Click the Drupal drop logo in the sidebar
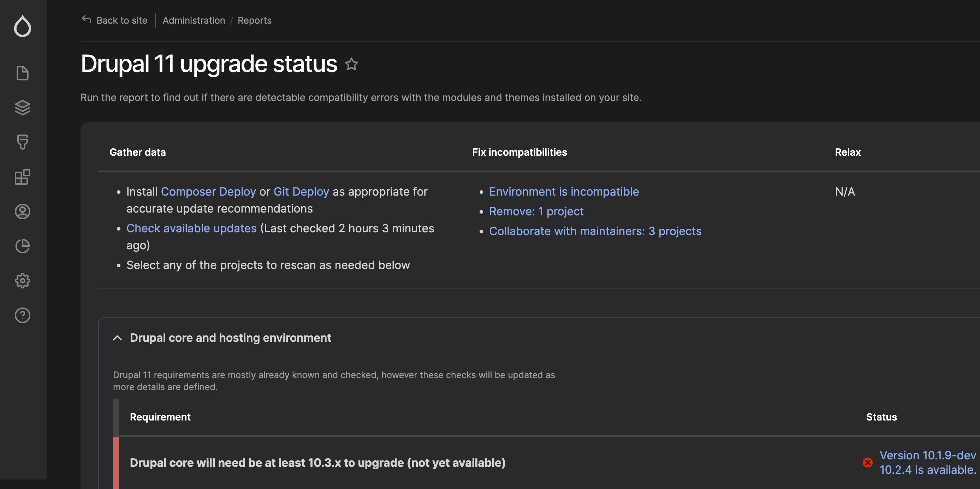The image size is (980, 489). 23,26
